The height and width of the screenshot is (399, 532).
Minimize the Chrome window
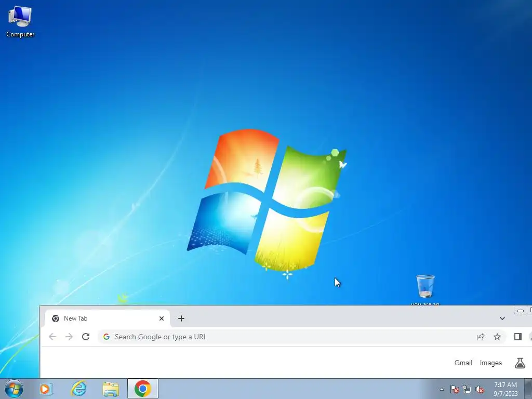click(520, 310)
